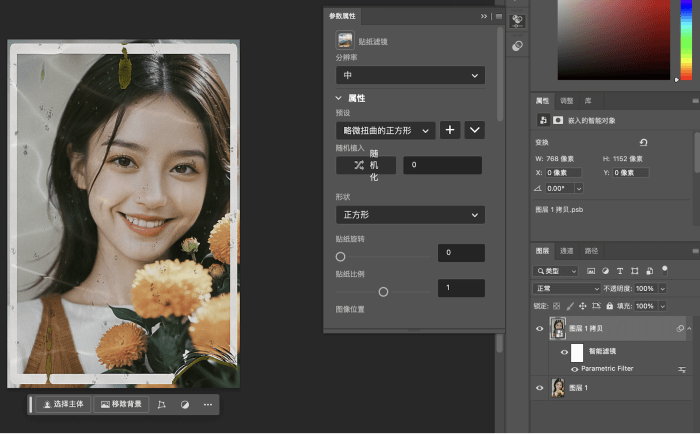Screen dimensions: 700x434
Task: Hide the 智能滤镜 smart filters
Action: [564, 352]
